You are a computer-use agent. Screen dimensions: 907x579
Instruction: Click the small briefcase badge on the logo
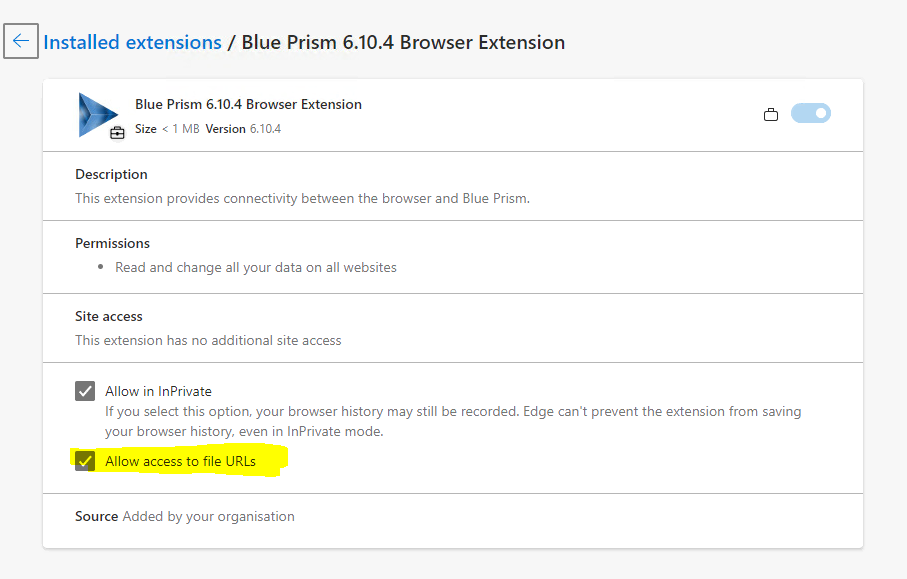(x=117, y=132)
